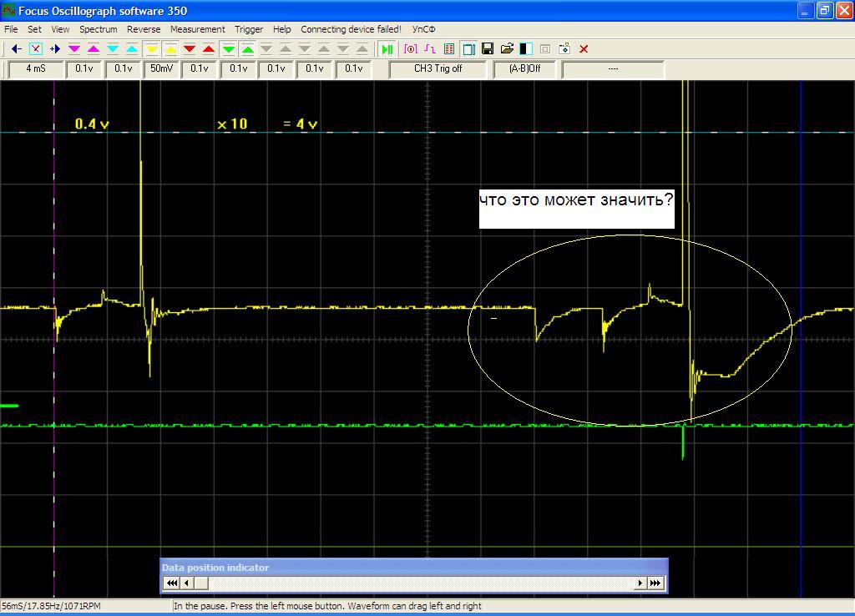
Task: Click the cyan down triangle channel icon
Action: pos(113,49)
